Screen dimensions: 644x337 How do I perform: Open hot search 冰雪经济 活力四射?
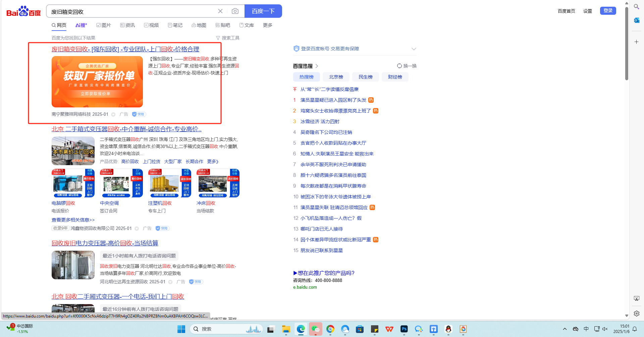coord(320,122)
